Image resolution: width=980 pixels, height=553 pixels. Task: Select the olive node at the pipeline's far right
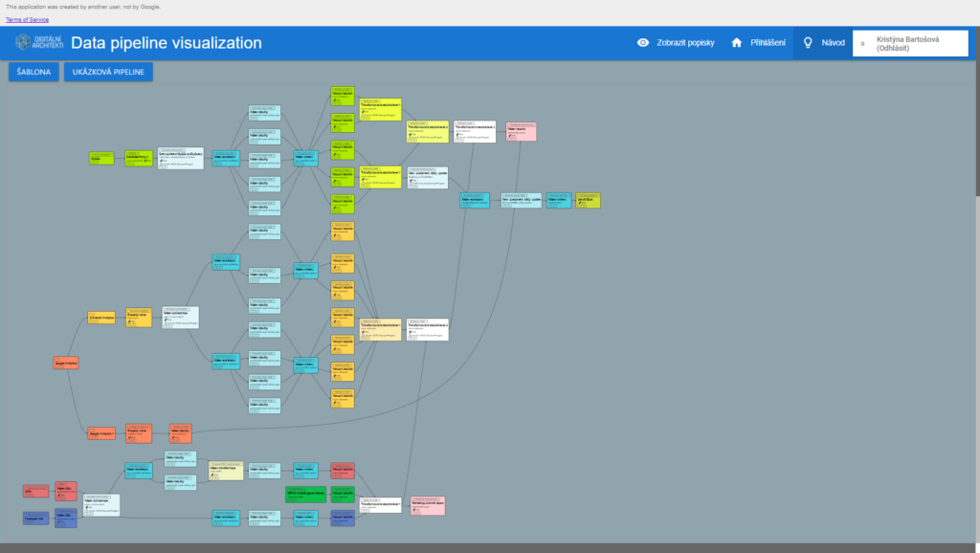(x=589, y=200)
